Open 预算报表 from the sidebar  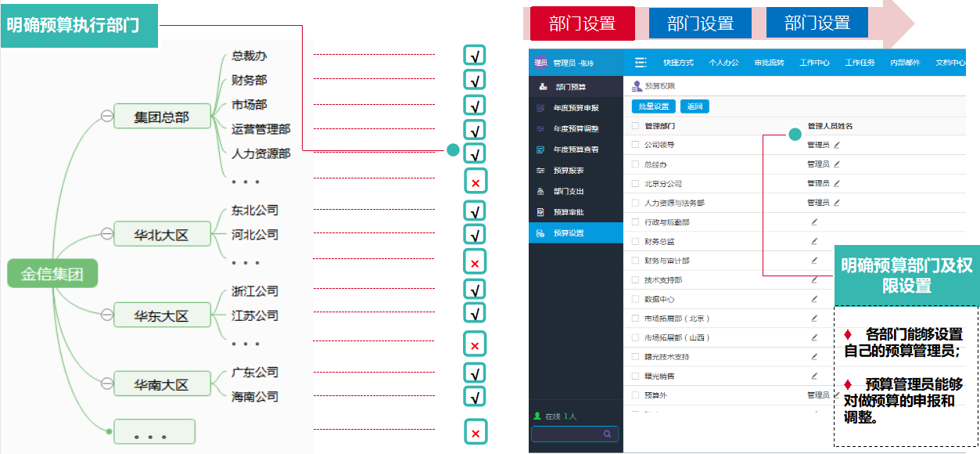point(568,171)
